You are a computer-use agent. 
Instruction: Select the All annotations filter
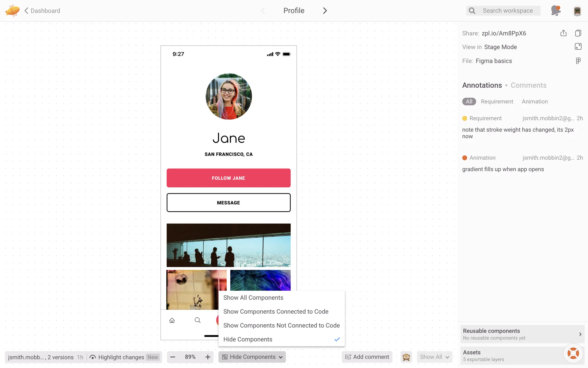pyautogui.click(x=469, y=102)
